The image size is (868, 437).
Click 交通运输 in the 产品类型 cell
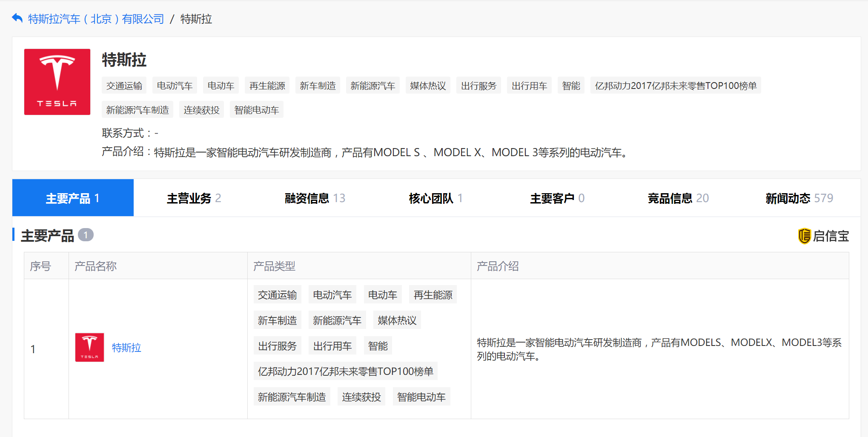point(278,294)
